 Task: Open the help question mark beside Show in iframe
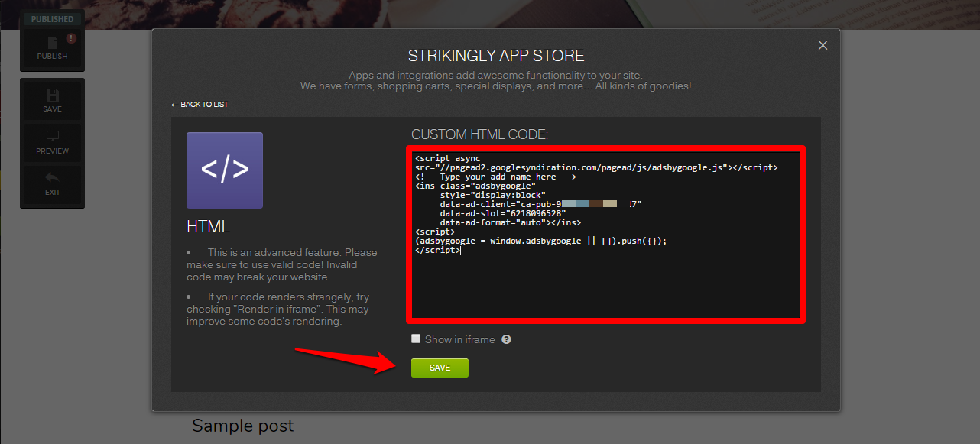[x=506, y=339]
